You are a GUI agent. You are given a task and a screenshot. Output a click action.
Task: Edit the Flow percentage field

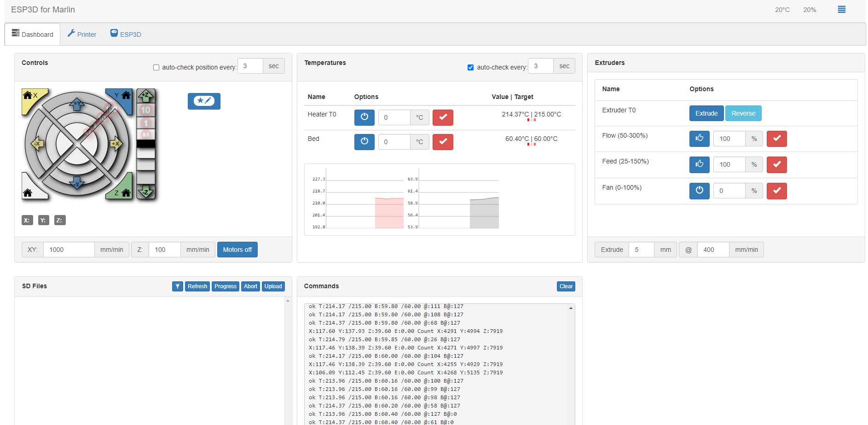(x=729, y=139)
